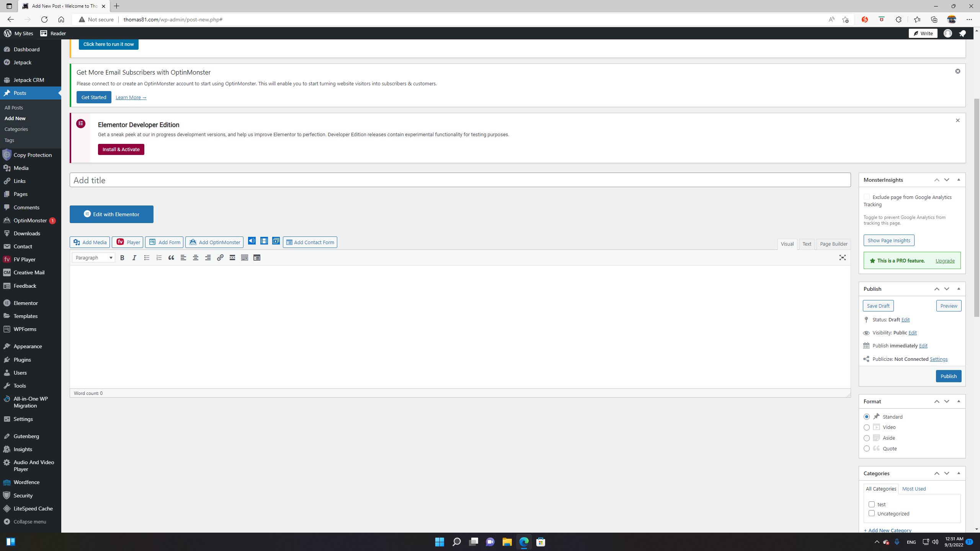Align text left
This screenshot has height=551, width=980.
[183, 258]
